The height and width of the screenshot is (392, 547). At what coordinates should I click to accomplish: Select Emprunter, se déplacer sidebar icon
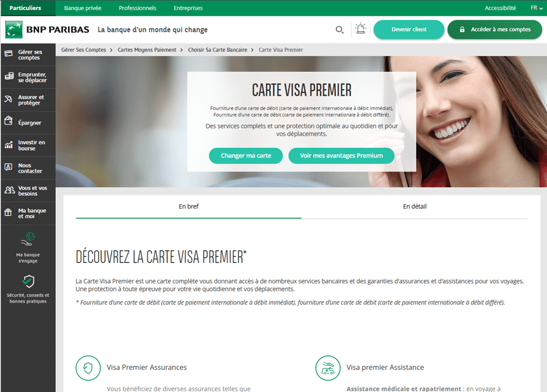click(9, 76)
